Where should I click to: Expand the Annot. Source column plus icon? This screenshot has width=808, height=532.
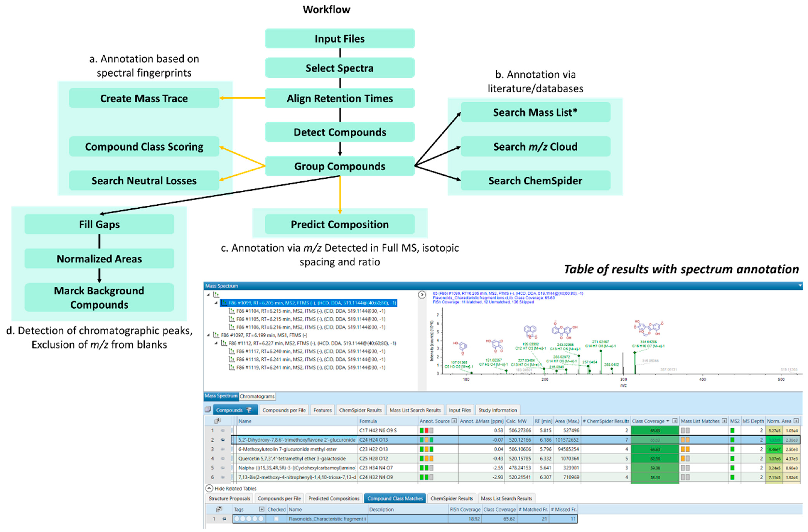click(454, 421)
